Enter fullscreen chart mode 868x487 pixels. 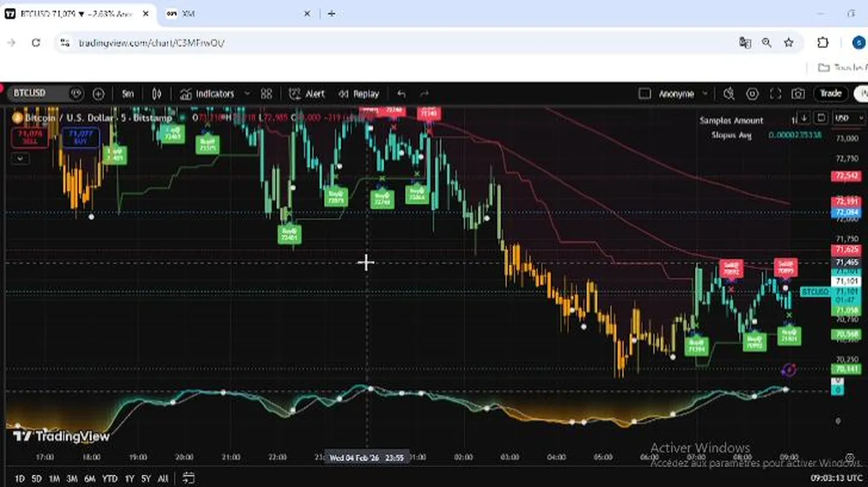point(775,94)
